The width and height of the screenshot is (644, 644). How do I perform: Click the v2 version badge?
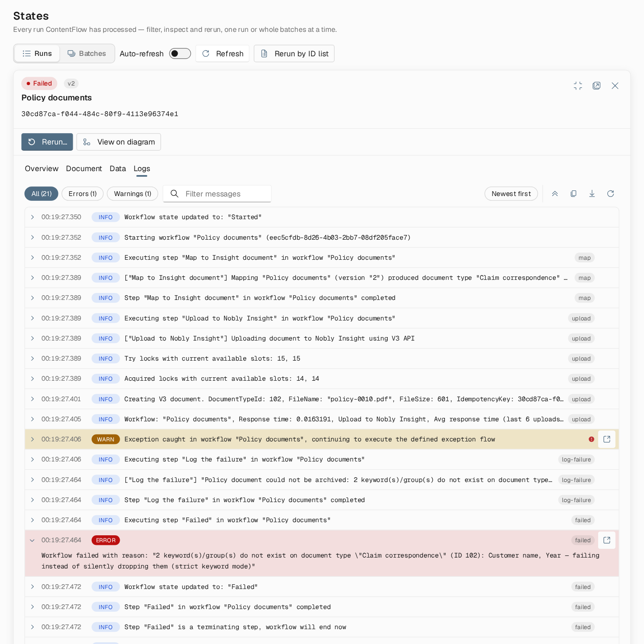click(71, 83)
